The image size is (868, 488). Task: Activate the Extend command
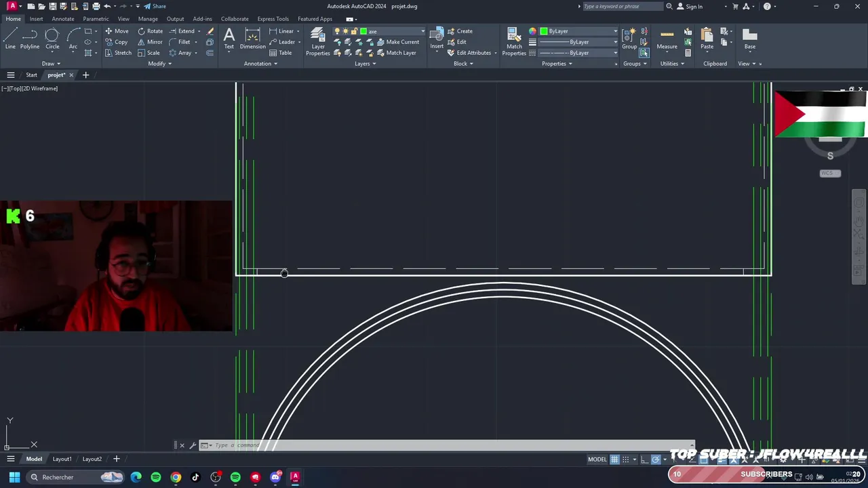tap(182, 31)
